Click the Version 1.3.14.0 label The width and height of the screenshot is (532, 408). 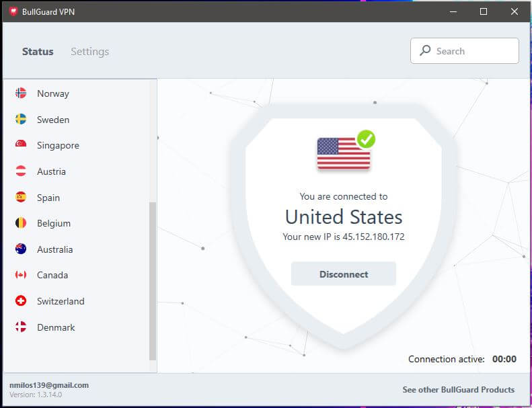[x=36, y=395]
